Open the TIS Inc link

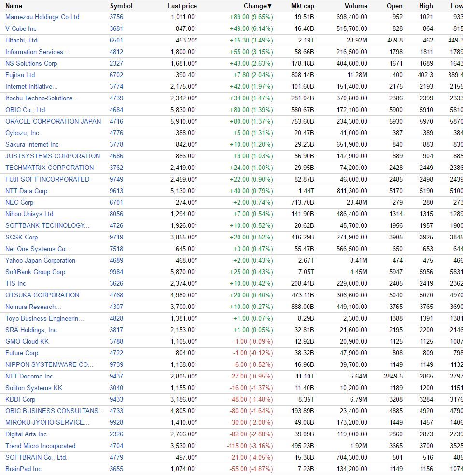[x=15, y=283]
